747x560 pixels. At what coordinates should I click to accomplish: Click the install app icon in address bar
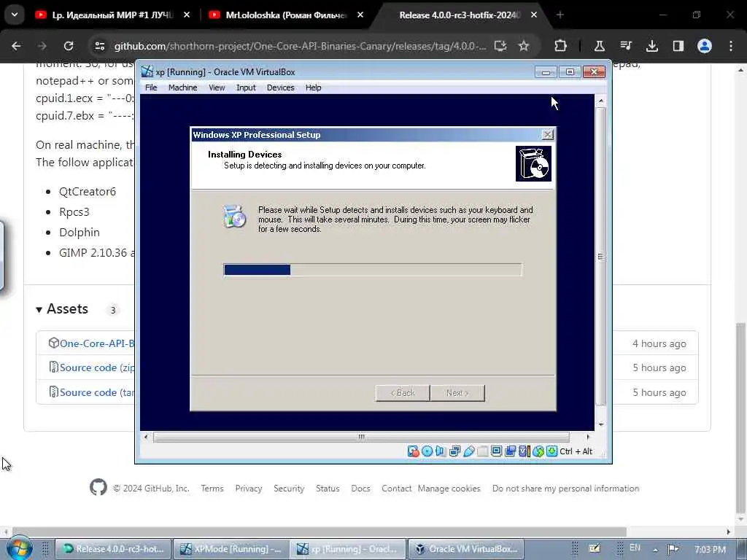pyautogui.click(x=500, y=46)
